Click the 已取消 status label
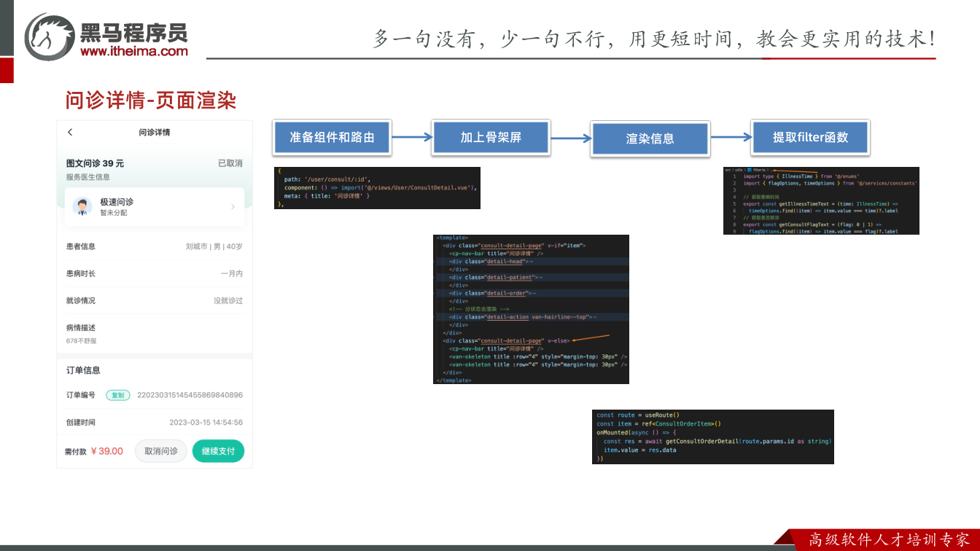The width and height of the screenshot is (980, 551). pos(230,163)
